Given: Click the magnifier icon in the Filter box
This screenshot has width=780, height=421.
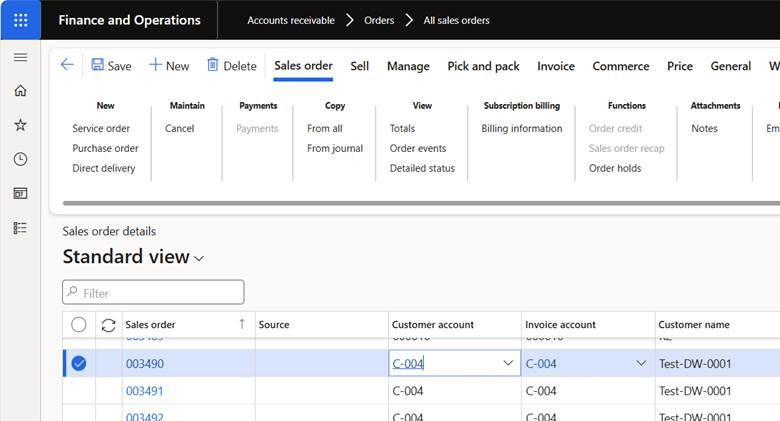Looking at the screenshot, I should (73, 292).
